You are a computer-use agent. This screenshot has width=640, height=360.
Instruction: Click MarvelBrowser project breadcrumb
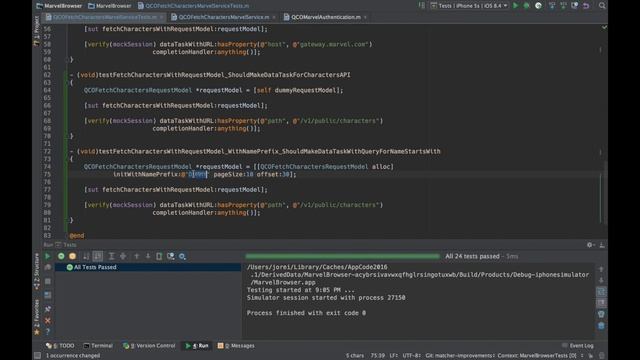click(x=59, y=6)
